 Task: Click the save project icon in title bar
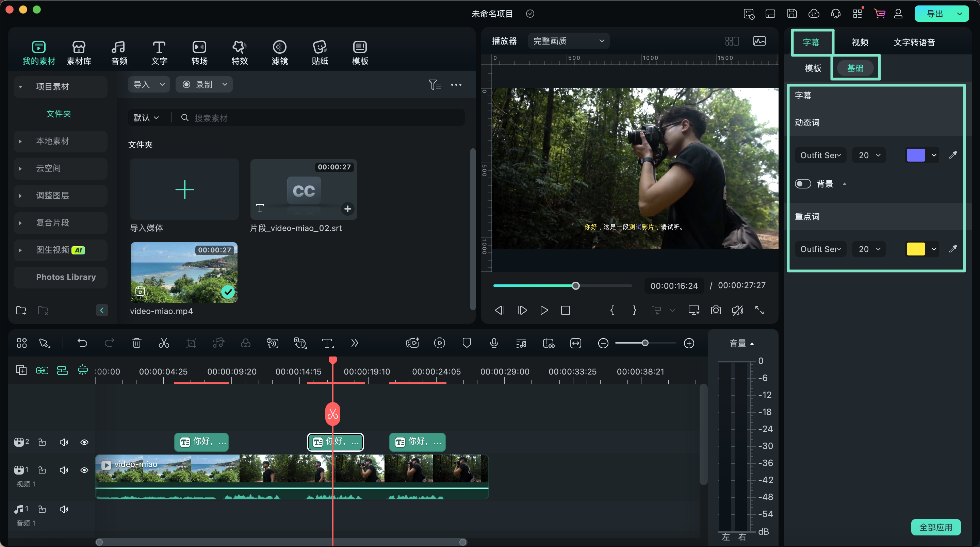pyautogui.click(x=792, y=14)
